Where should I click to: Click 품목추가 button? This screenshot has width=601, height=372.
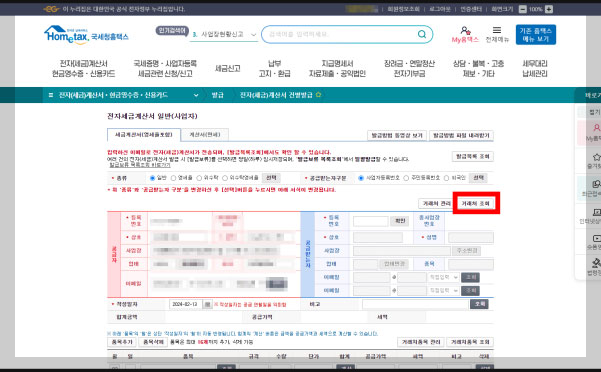pos(122,342)
